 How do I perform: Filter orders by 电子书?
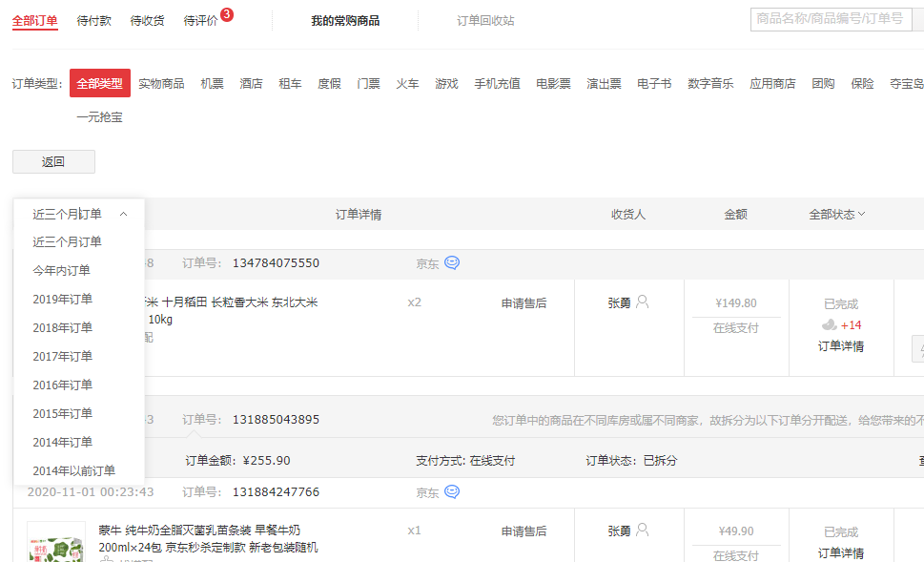(654, 84)
